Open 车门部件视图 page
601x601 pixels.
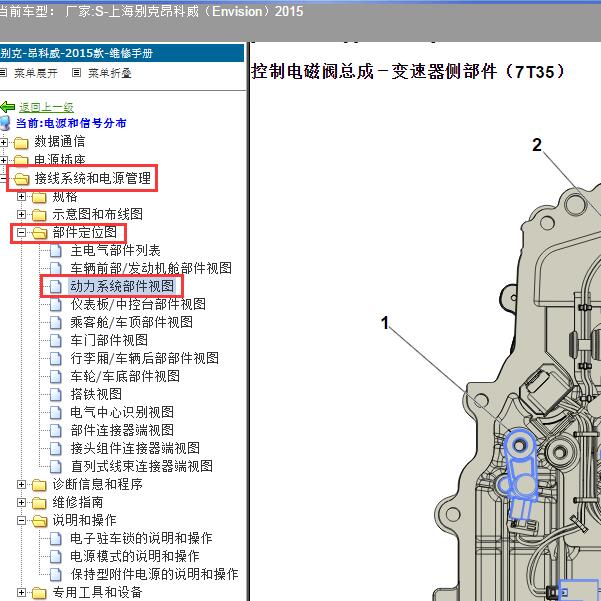tap(109, 340)
